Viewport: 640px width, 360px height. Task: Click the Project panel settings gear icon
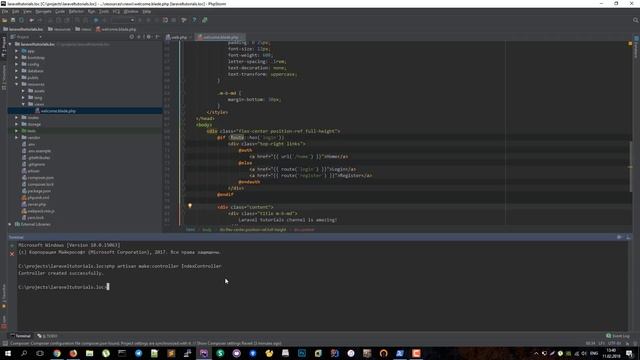click(149, 37)
